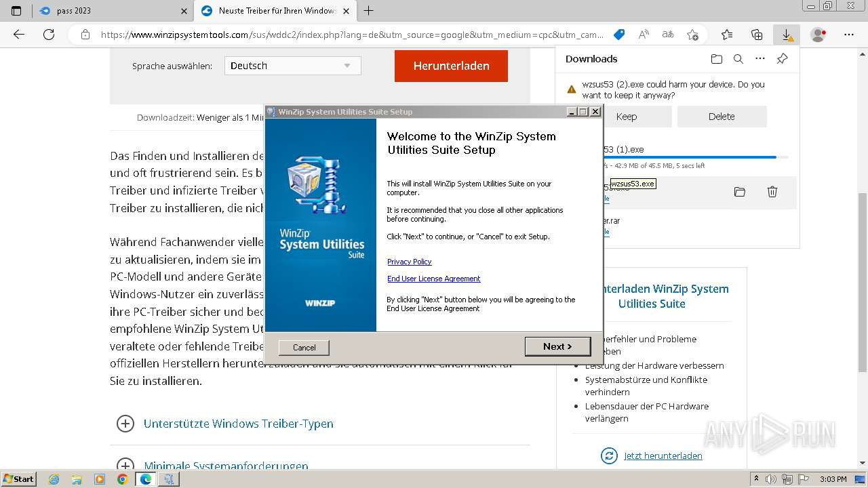868x488 pixels.
Task: Delete the flagged wzsus53 (2).exe download
Action: [722, 117]
